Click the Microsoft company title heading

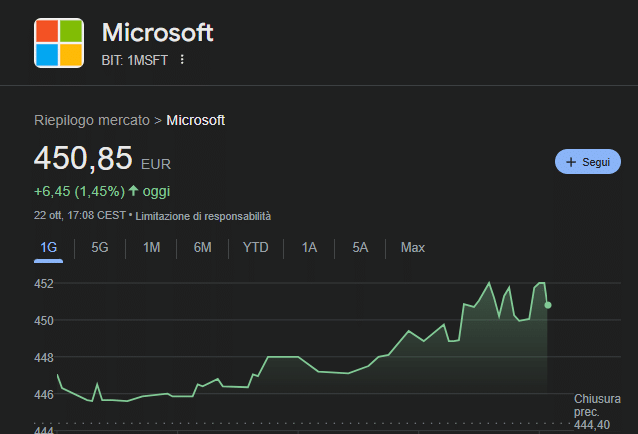click(157, 32)
